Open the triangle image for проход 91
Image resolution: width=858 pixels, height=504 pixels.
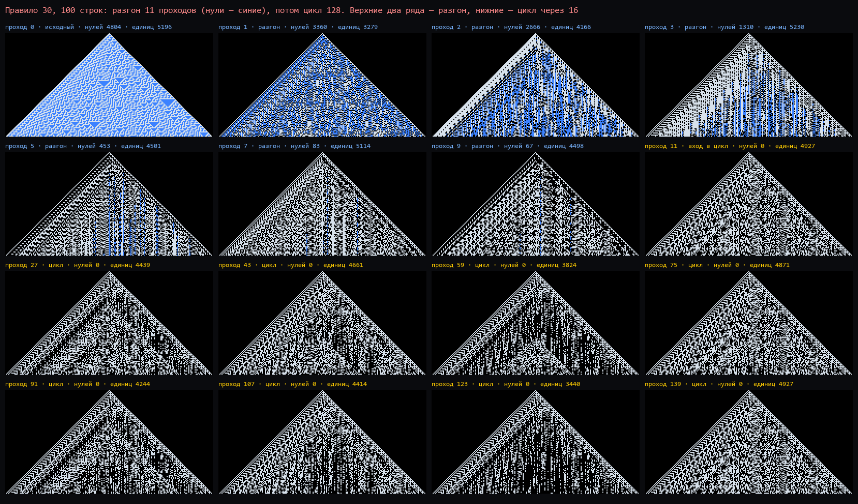(109, 442)
